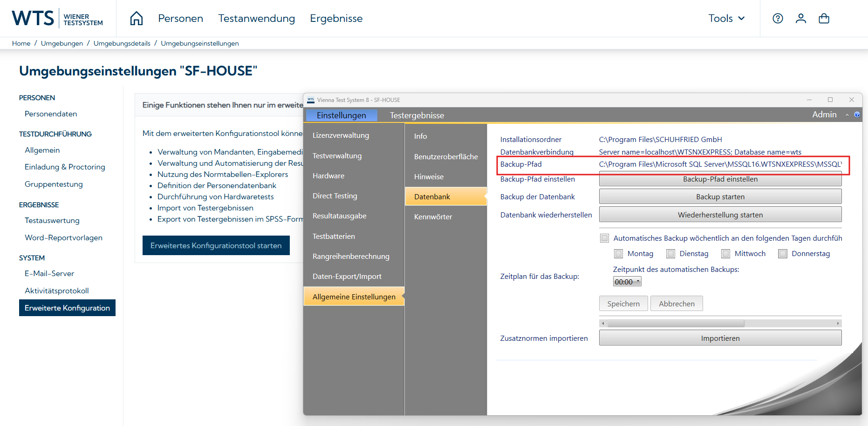The width and height of the screenshot is (868, 426).
Task: Open Testauswertung in the left navigation
Action: point(52,221)
